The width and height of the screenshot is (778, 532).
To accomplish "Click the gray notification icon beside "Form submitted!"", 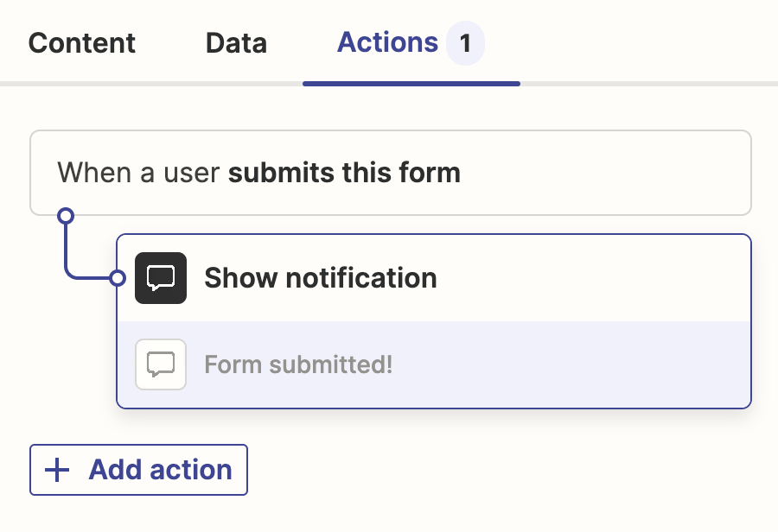I will pos(161,364).
